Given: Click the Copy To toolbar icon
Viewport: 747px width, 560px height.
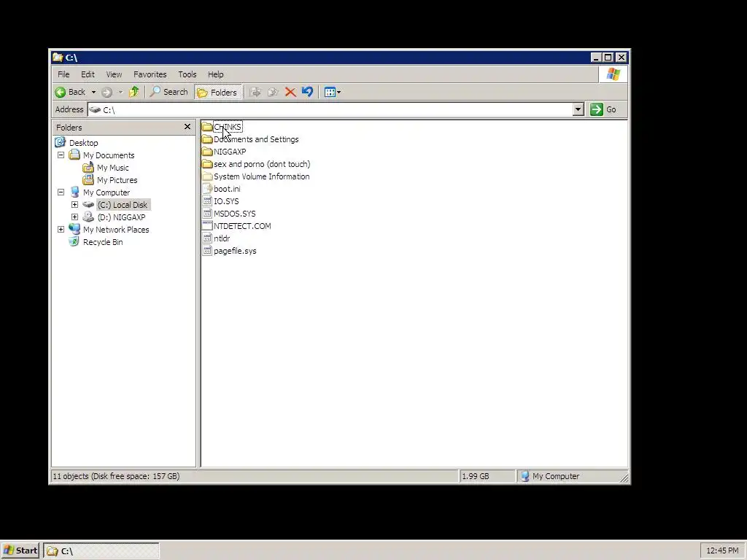Looking at the screenshot, I should [x=273, y=92].
